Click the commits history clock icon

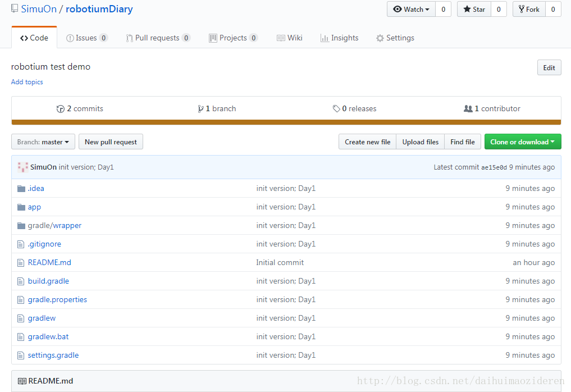click(61, 109)
